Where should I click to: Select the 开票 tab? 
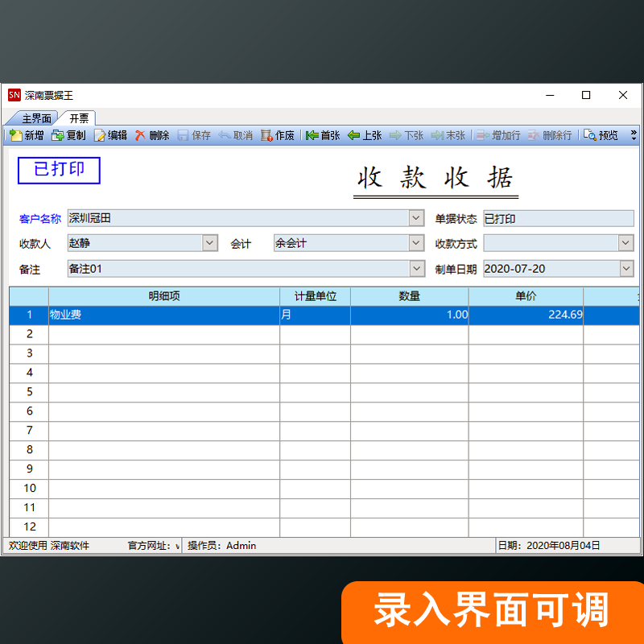point(79,118)
